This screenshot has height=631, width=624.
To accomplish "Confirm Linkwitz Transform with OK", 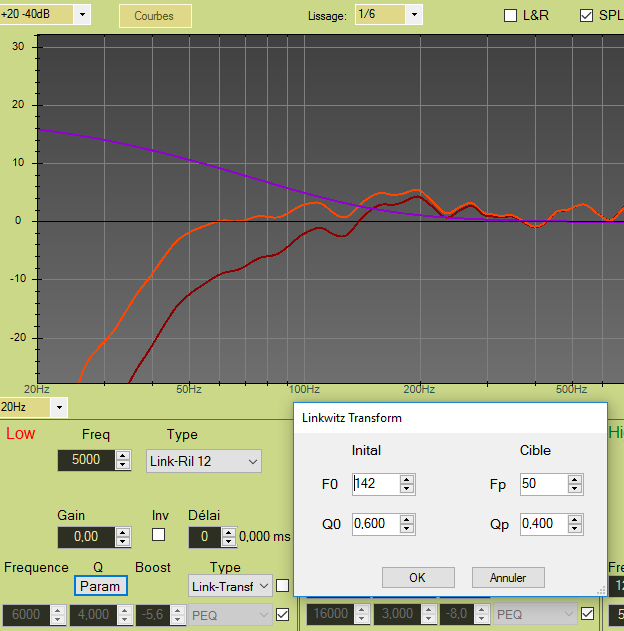I will (418, 578).
